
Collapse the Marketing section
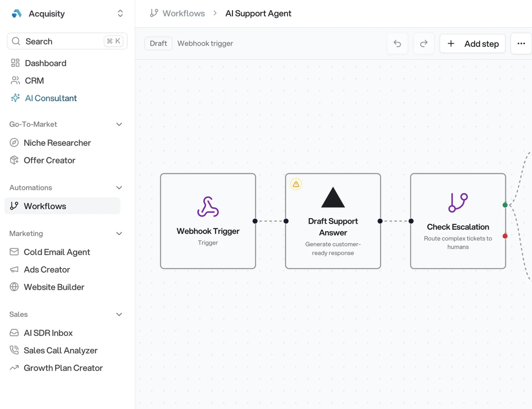pyautogui.click(x=119, y=233)
